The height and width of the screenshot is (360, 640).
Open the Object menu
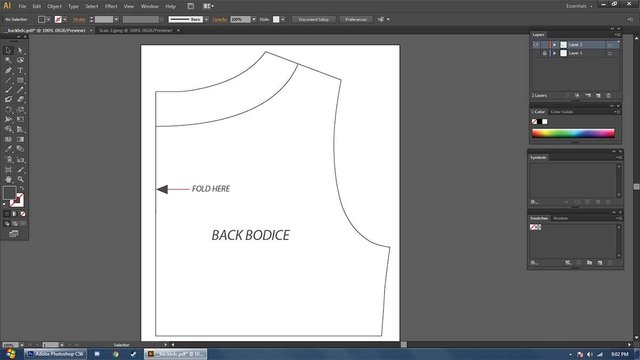[54, 6]
